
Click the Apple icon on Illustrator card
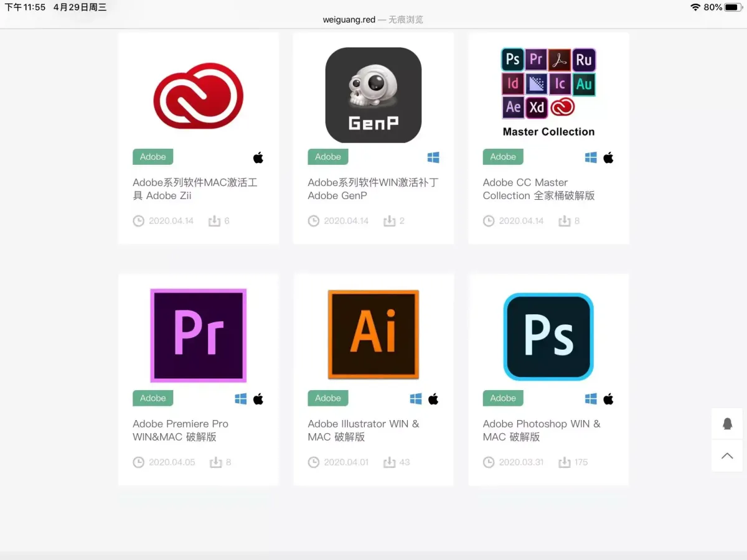[433, 399]
